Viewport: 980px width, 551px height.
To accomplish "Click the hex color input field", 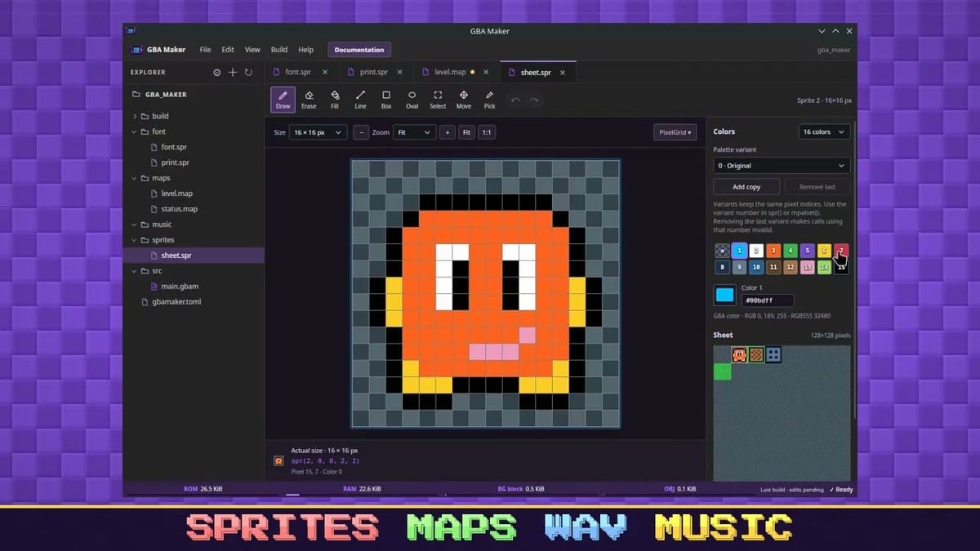I will 768,300.
